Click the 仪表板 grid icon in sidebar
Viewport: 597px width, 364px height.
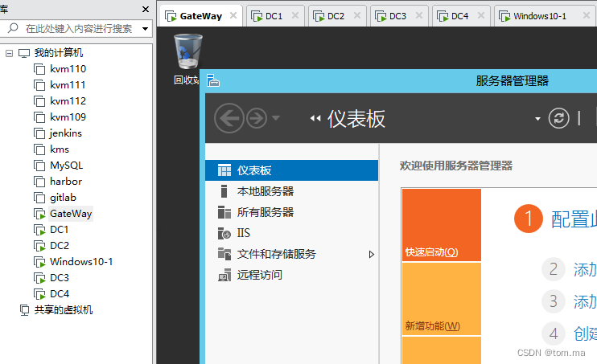pyautogui.click(x=224, y=170)
